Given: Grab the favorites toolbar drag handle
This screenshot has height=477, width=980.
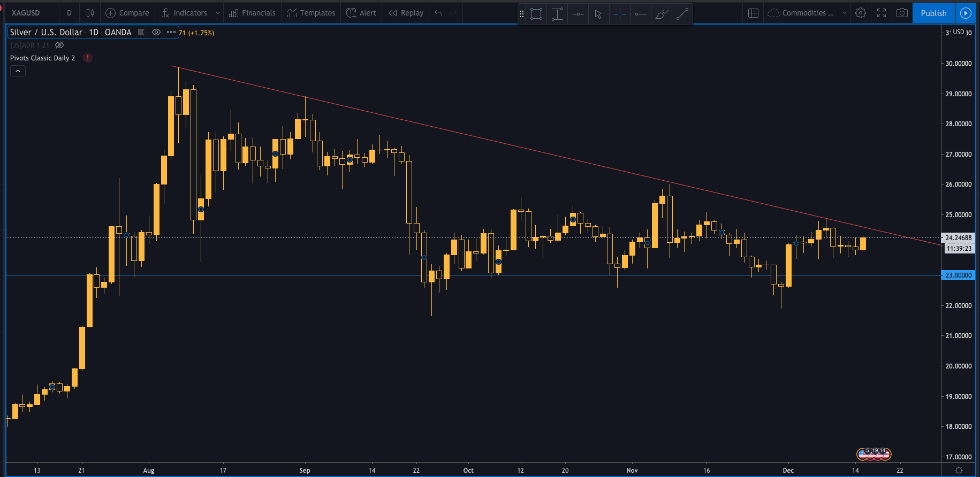Looking at the screenshot, I should point(522,14).
